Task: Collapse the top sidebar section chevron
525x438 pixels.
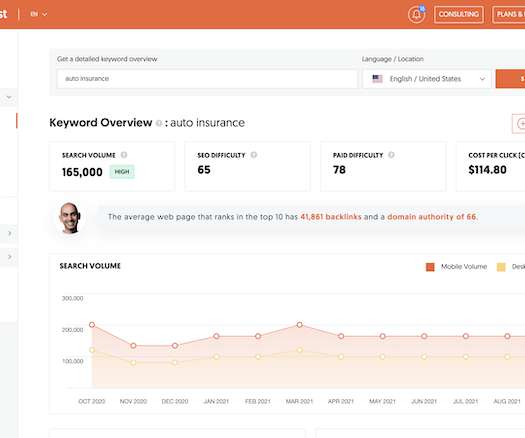Action: (9, 97)
